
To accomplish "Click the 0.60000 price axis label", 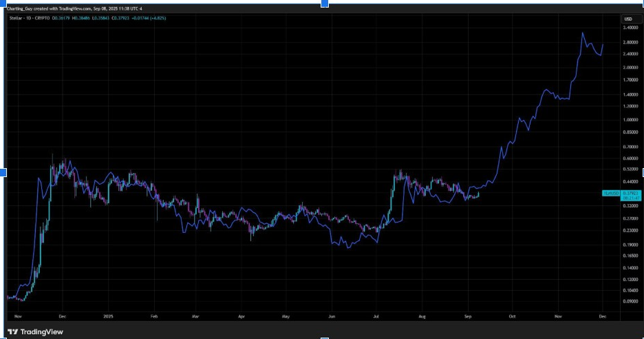I will [630, 158].
